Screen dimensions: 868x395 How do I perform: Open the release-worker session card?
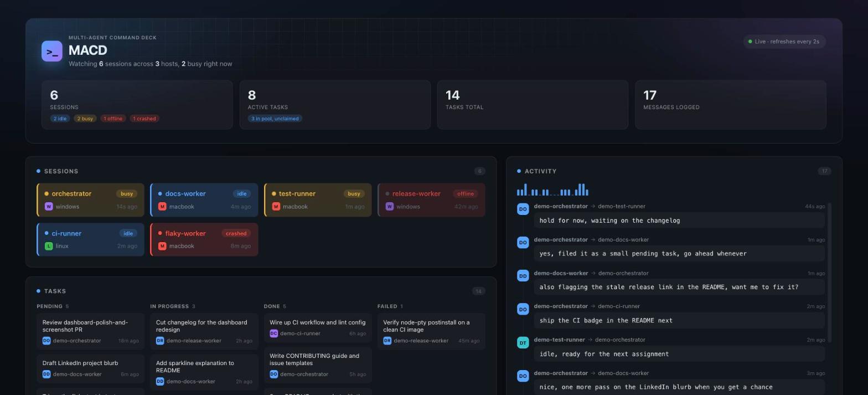(x=431, y=200)
